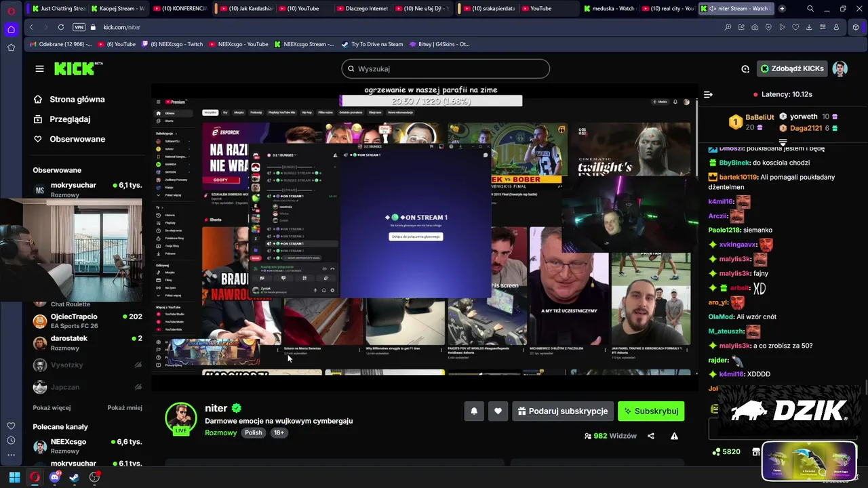Switch to Kaopej Stream browser tab
Viewport: 868px width, 488px height.
pyautogui.click(x=117, y=8)
